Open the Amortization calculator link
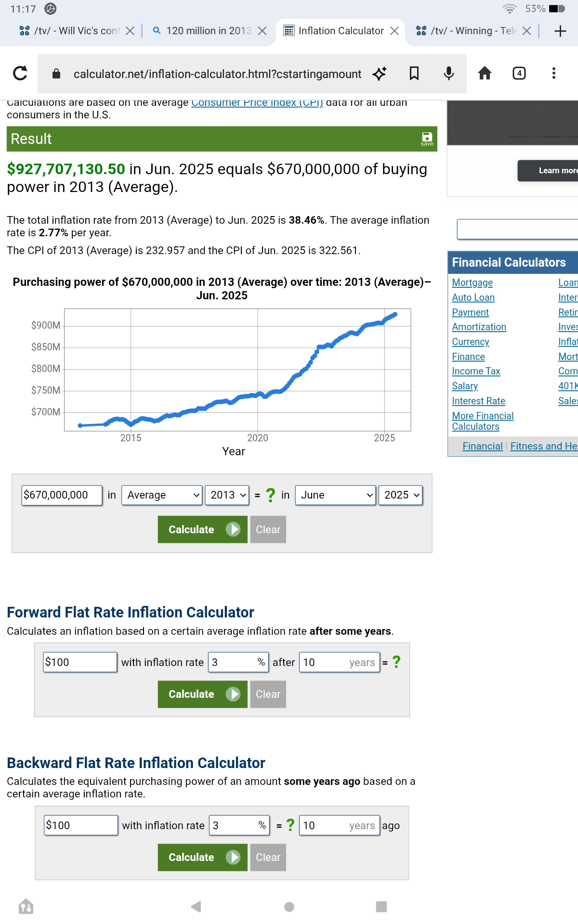 pos(479,327)
